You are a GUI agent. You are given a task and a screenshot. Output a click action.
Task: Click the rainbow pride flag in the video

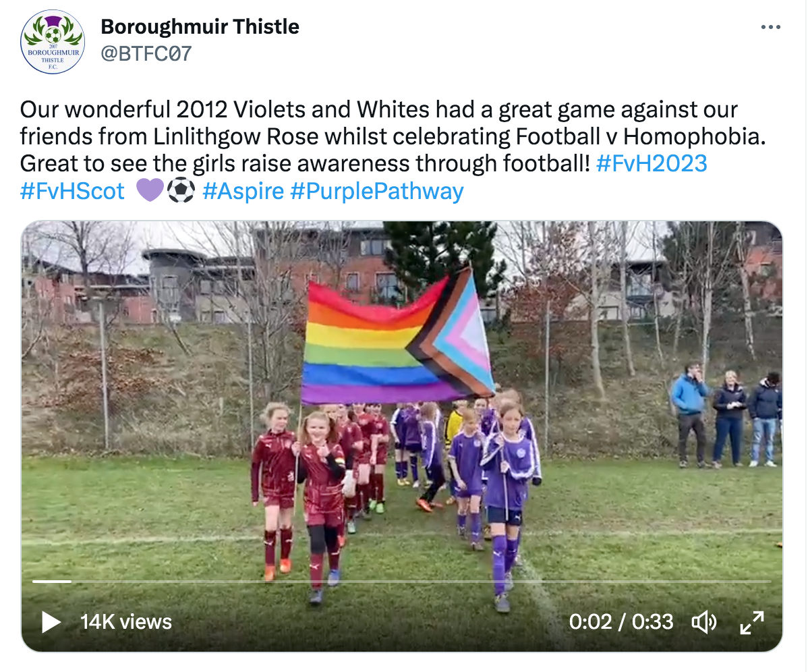pos(398,337)
